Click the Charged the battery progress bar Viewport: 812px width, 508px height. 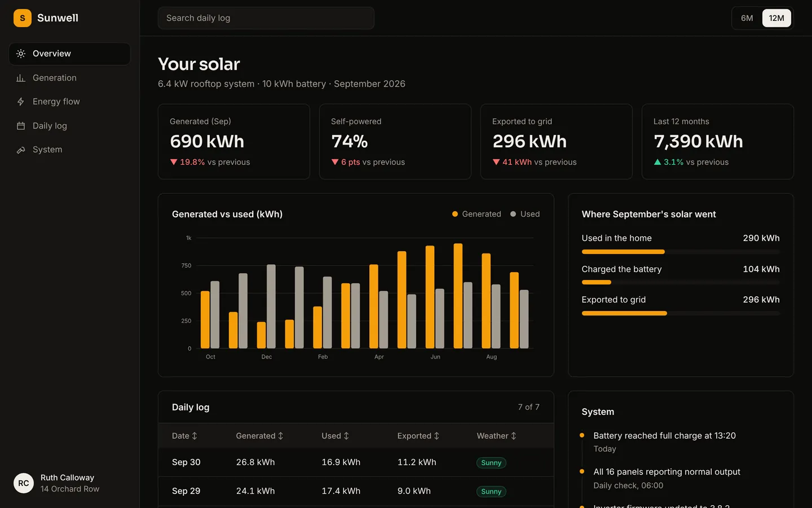(x=681, y=282)
